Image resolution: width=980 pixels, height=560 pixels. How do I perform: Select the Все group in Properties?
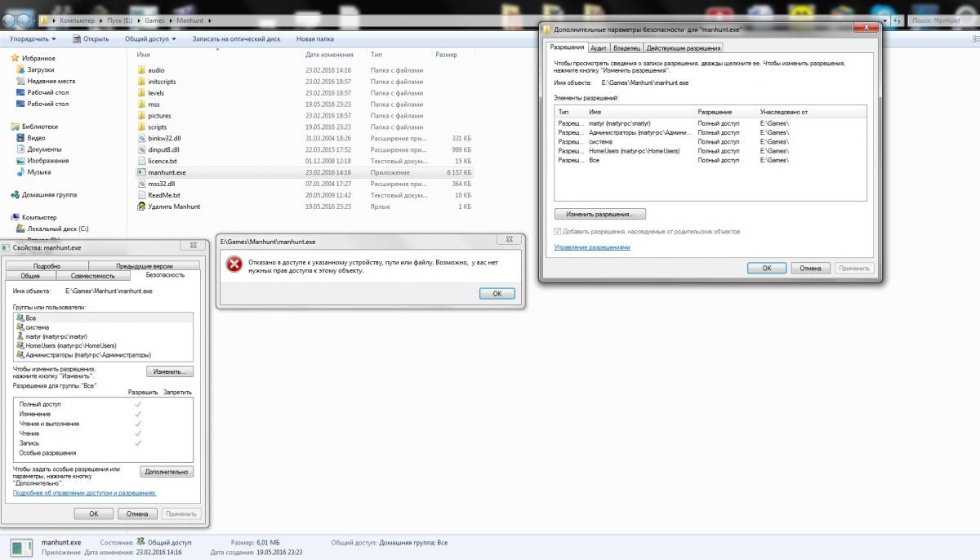pyautogui.click(x=103, y=318)
